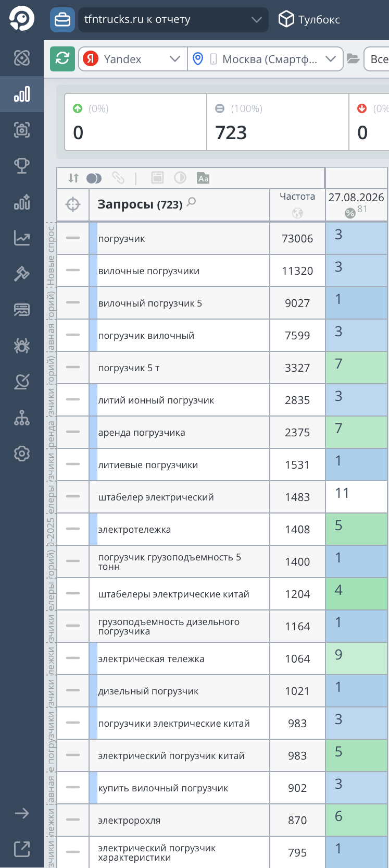
Task: Open the positions bar-chart sidebar section
Action: click(x=22, y=94)
